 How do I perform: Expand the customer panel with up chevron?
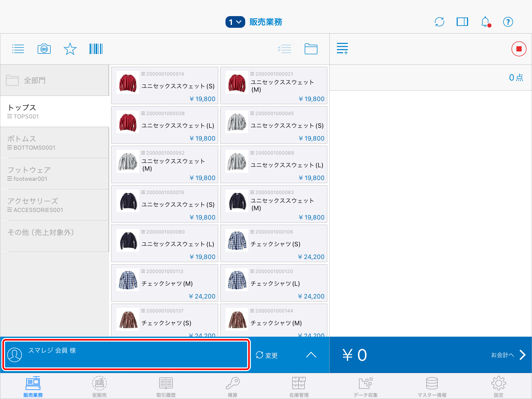(311, 355)
